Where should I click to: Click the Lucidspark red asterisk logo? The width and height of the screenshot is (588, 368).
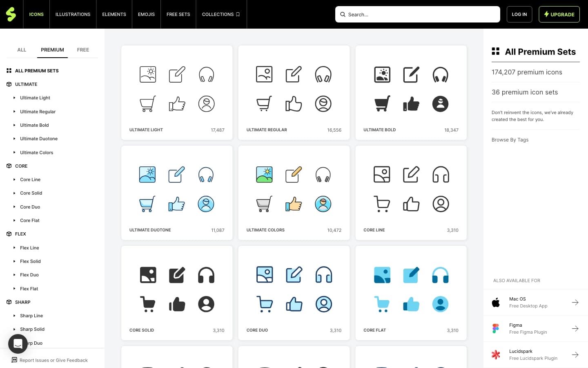[496, 355]
